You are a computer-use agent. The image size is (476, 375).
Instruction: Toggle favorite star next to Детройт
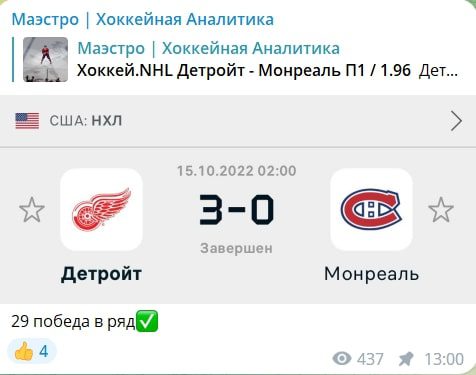point(32,210)
